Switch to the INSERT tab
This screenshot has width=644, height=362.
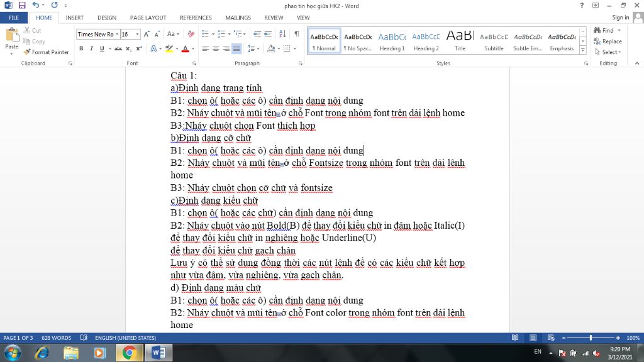(x=75, y=18)
